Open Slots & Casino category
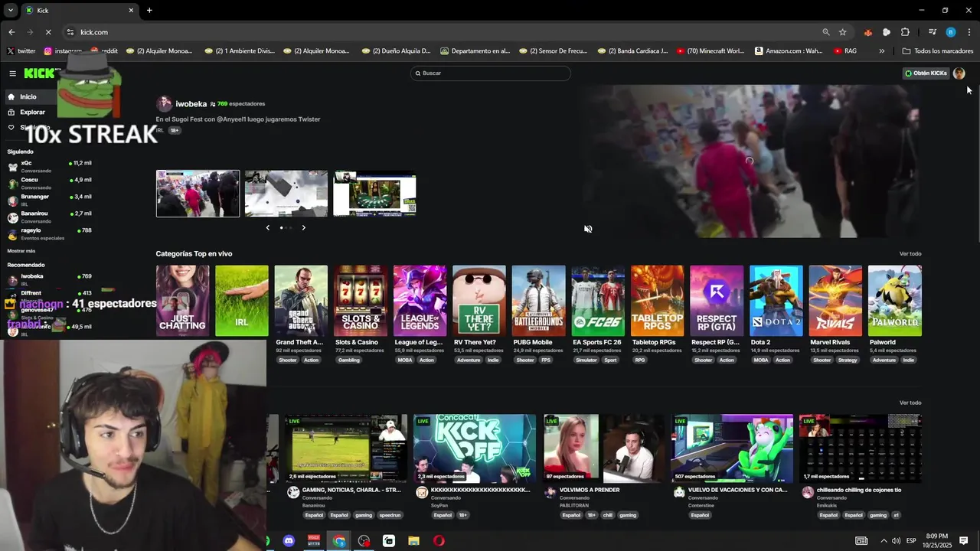The image size is (980, 551). point(361,301)
